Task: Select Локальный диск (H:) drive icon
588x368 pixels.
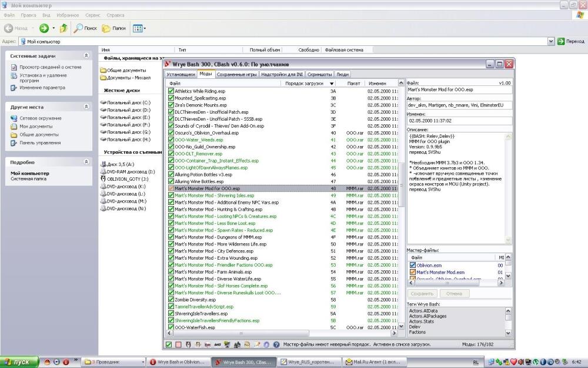Action: coord(103,140)
